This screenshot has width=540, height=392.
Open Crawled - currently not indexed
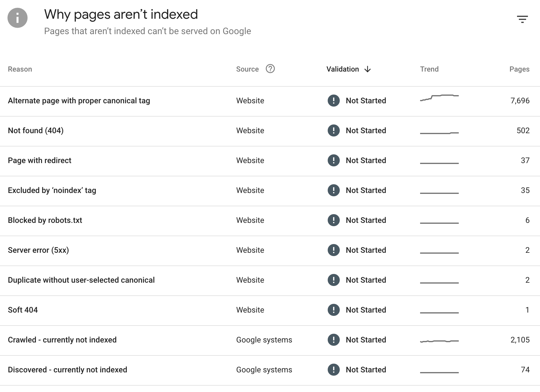(62, 340)
